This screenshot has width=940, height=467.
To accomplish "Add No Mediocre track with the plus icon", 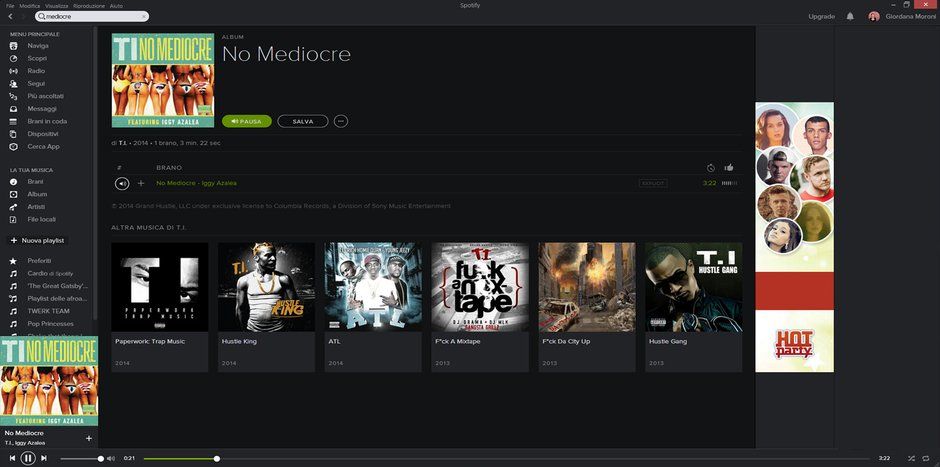I will pyautogui.click(x=141, y=183).
